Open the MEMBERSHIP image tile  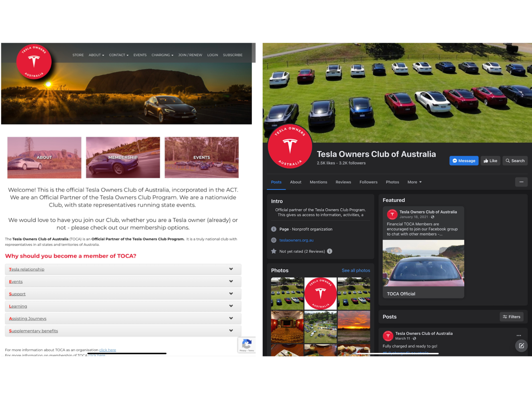tap(123, 157)
